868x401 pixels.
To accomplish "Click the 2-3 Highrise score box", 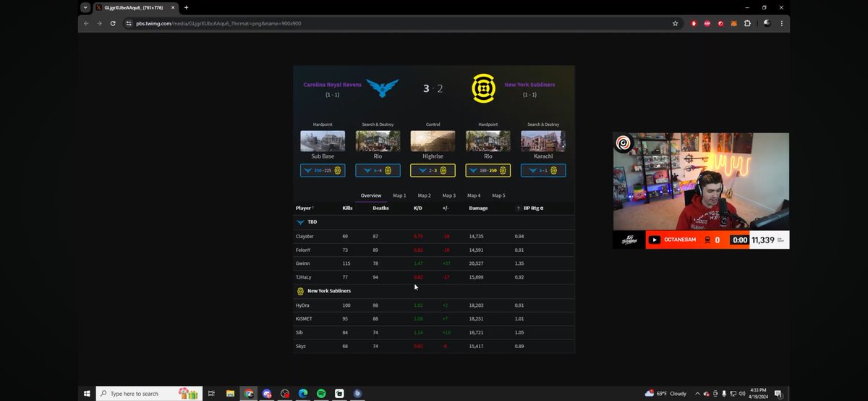I will coord(433,170).
